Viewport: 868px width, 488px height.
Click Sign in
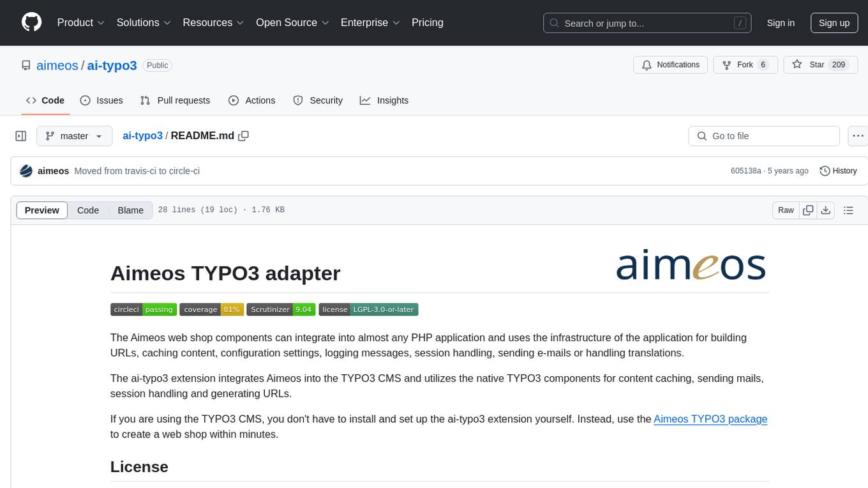[x=781, y=23]
